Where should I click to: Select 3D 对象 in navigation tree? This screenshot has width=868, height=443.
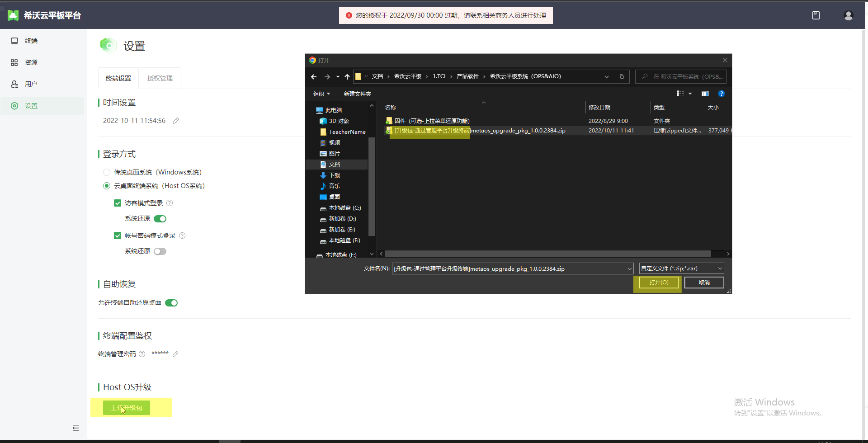click(x=339, y=121)
